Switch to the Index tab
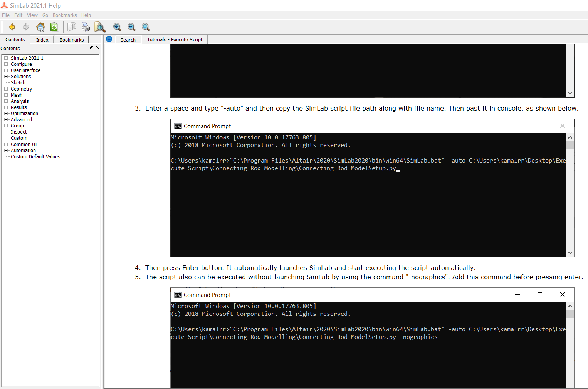Screen dimensions: 588x389 pyautogui.click(x=42, y=40)
